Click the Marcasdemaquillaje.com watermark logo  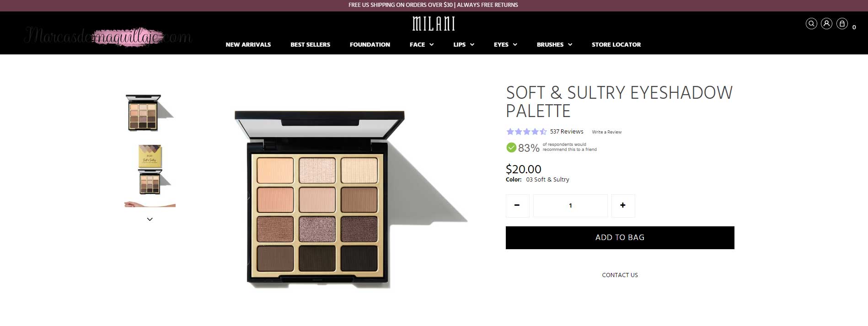(108, 36)
